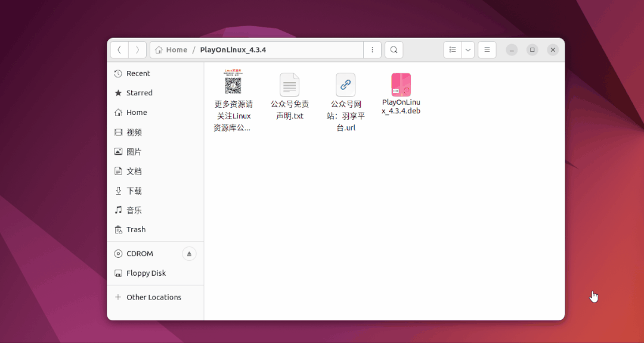Open the 文档 folder in sidebar
Viewport: 644px width, 343px height.
(x=155, y=171)
